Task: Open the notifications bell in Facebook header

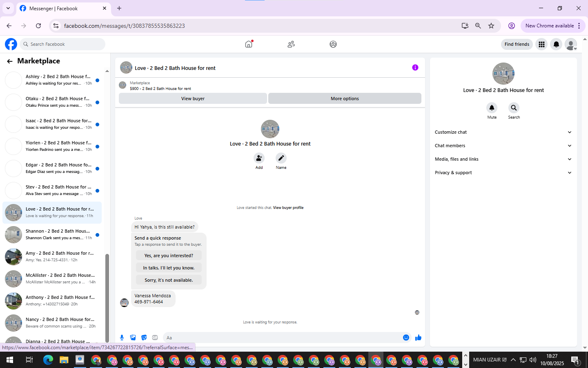Action: (x=556, y=44)
